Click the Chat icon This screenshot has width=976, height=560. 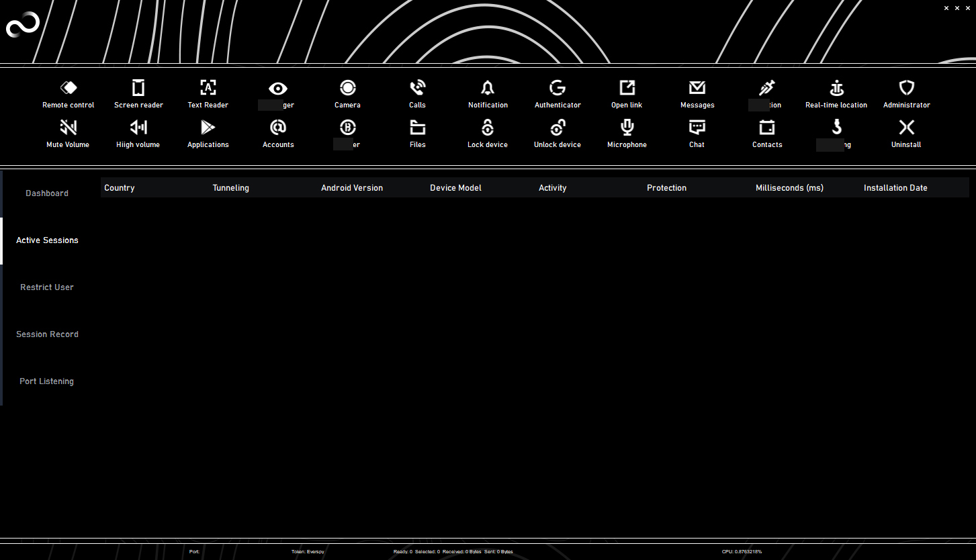(697, 128)
